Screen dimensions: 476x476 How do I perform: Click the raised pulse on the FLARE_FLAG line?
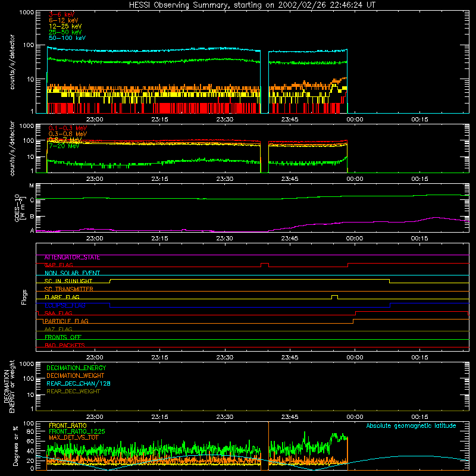[334, 297]
